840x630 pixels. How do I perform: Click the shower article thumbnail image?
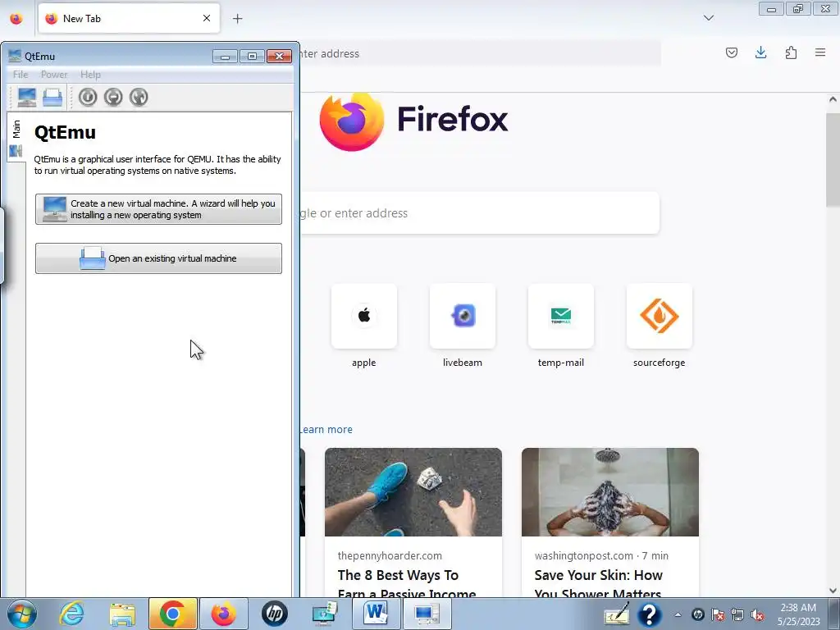coord(610,492)
